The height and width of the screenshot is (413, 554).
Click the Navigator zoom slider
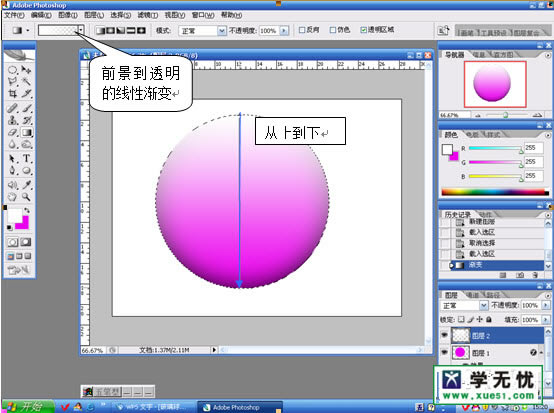pos(506,115)
